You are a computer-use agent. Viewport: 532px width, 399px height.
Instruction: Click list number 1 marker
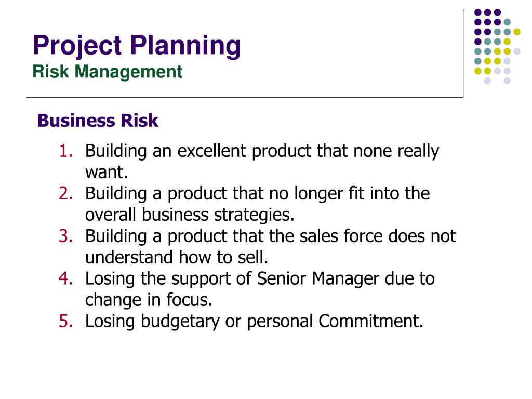tap(66, 151)
